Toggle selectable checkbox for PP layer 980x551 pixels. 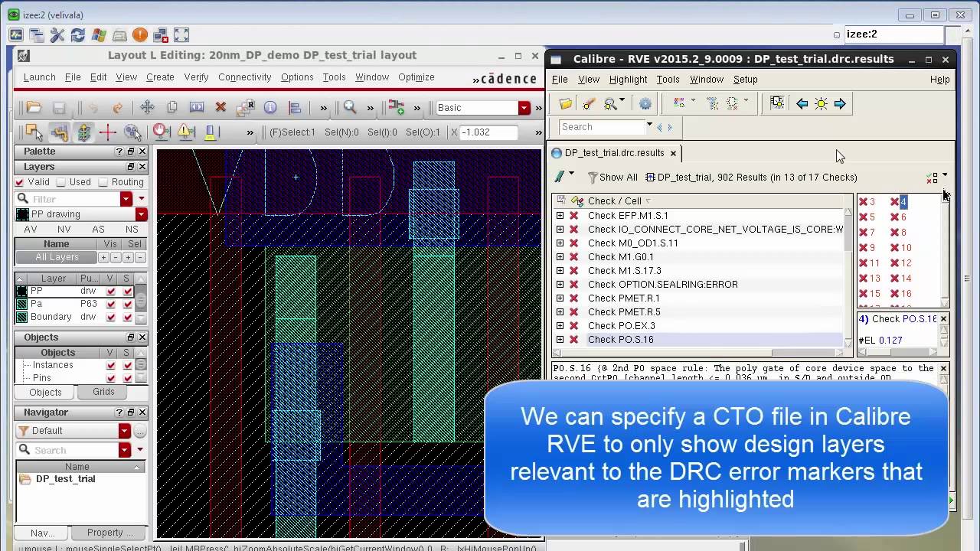(127, 292)
